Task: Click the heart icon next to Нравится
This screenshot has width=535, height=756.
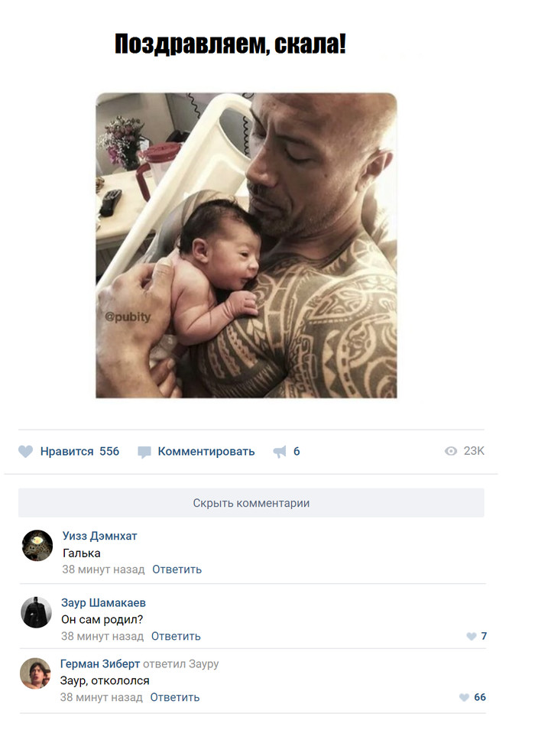Action: pyautogui.click(x=25, y=451)
